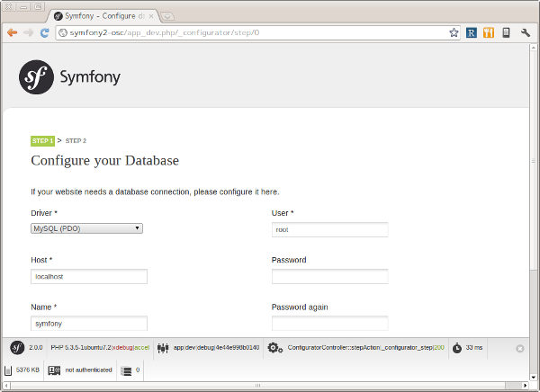Click the 2.0.0 version text in toolbar
540x392 pixels.
coord(36,348)
